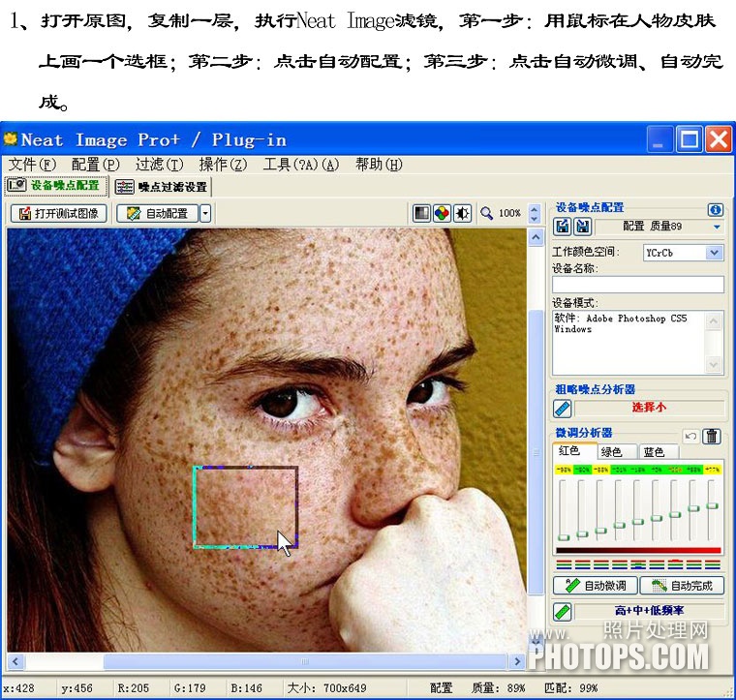Open the 工作颜色空间 YCrCb combo box

(x=683, y=253)
